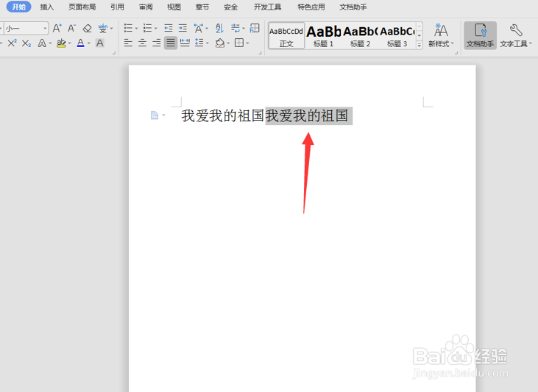Apply the 标题 2 style

pyautogui.click(x=361, y=36)
